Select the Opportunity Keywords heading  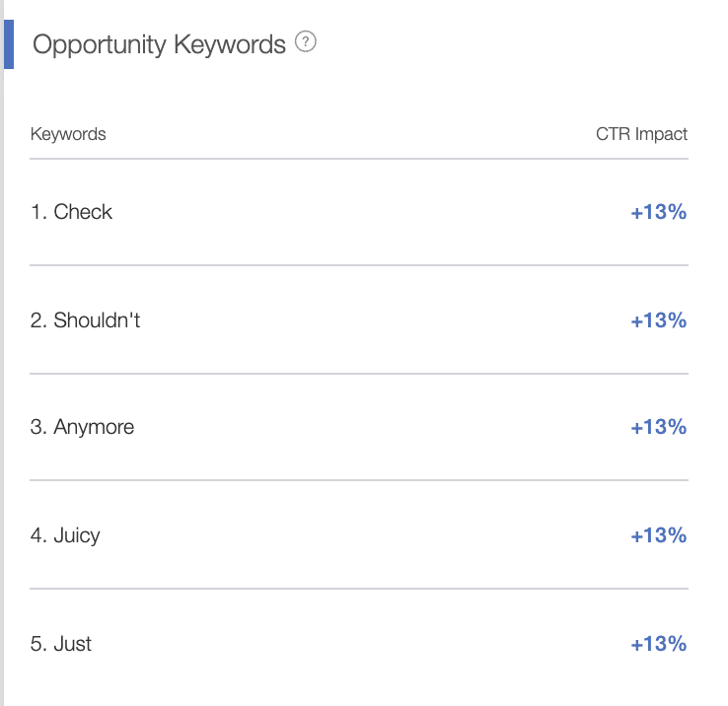point(159,45)
